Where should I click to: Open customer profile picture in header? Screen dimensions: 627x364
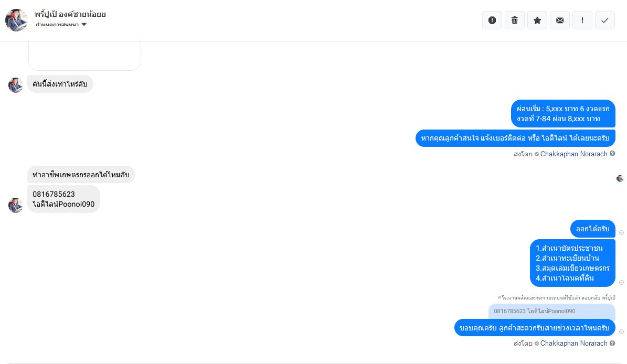16,20
